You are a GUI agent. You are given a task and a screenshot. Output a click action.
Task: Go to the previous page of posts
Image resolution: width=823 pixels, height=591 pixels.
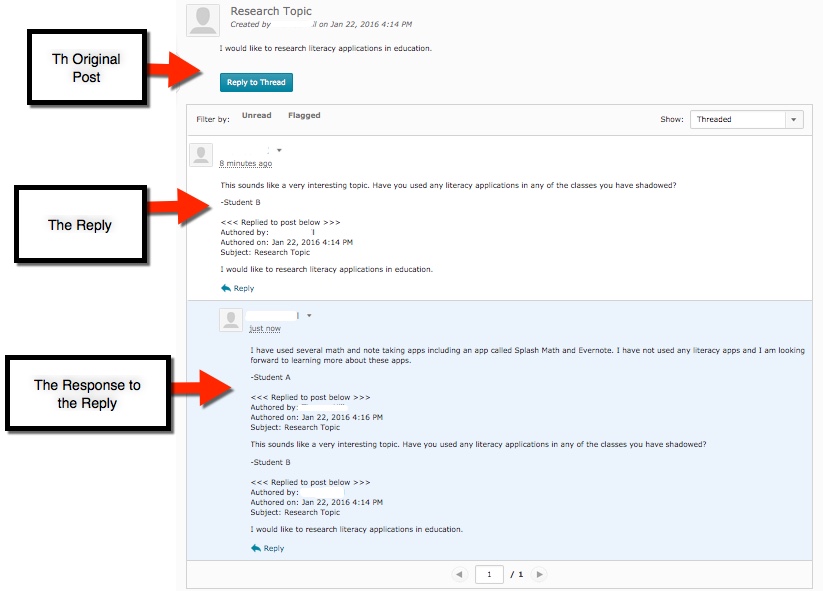coord(459,574)
